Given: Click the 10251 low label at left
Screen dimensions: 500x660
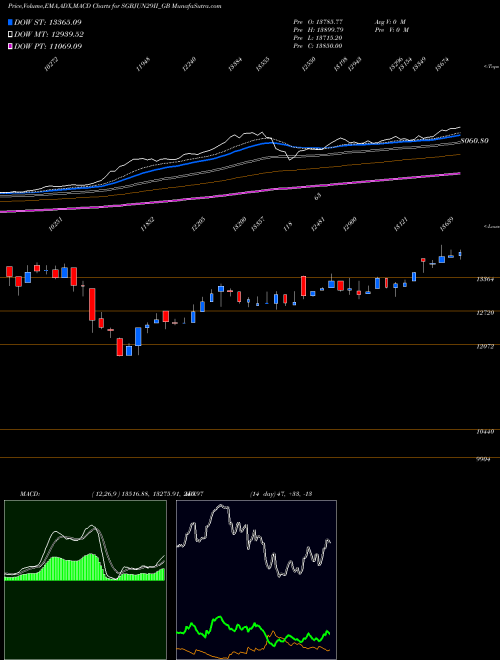Looking at the screenshot, I should pyautogui.click(x=56, y=225).
